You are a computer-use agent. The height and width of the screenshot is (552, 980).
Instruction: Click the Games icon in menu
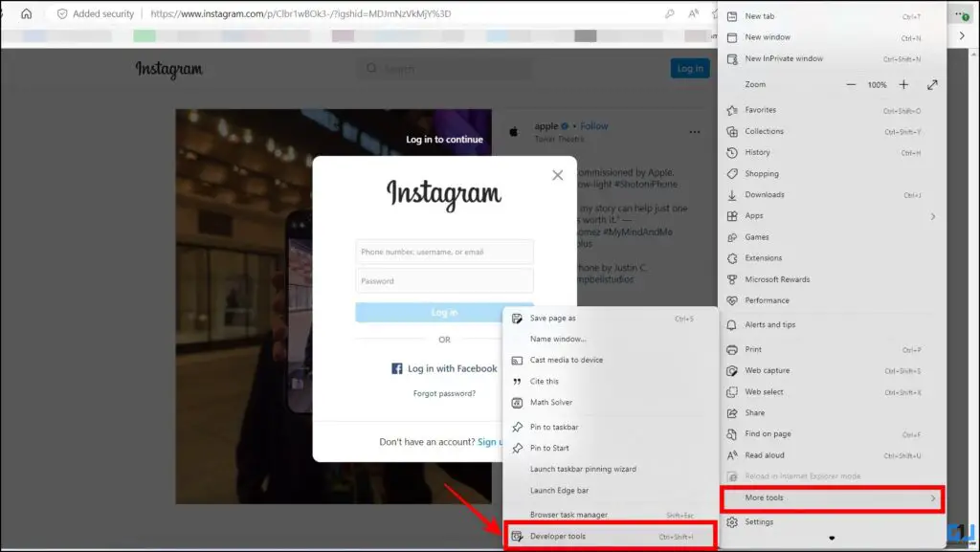click(732, 237)
